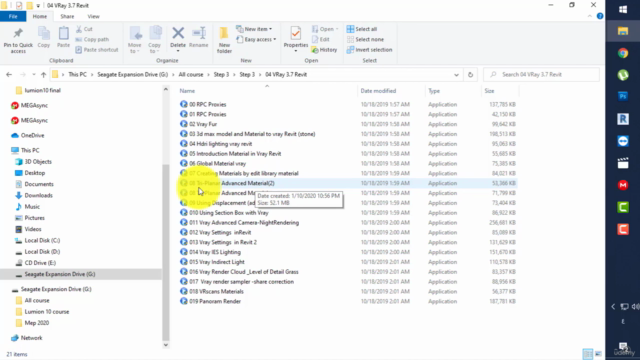Select file 02 Vray Fur

coord(203,124)
